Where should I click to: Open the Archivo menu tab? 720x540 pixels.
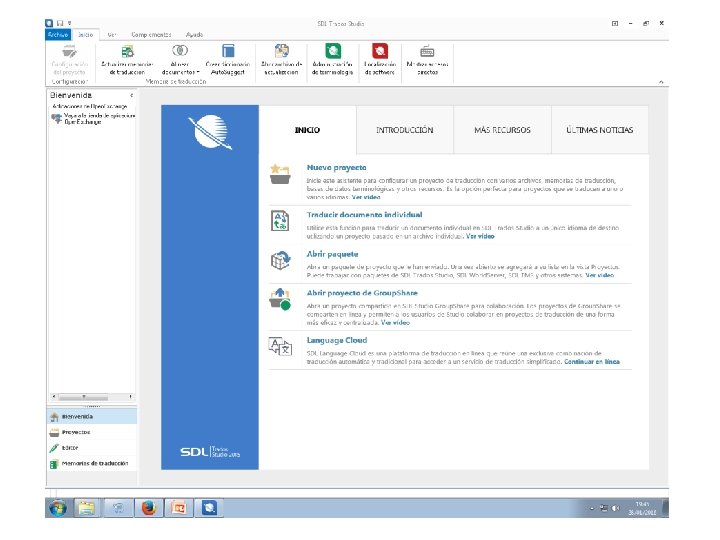tap(58, 34)
